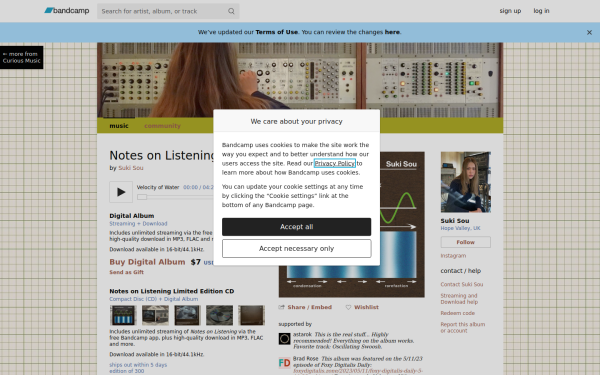The width and height of the screenshot is (600, 375).
Task: Go to more from Curious Music
Action: click(21, 57)
